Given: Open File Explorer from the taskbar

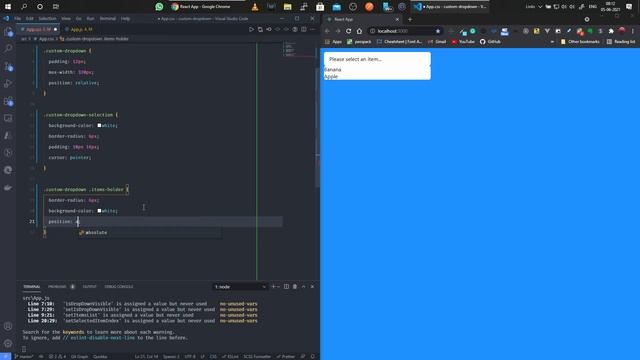Looking at the screenshot, I should tap(288, 7).
